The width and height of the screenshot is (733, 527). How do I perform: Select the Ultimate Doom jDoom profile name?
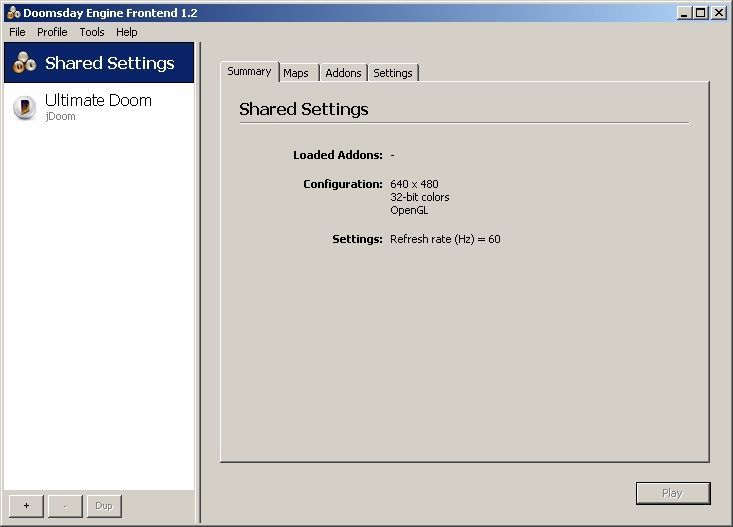point(98,101)
